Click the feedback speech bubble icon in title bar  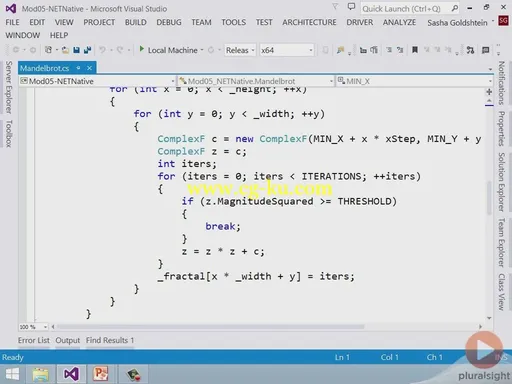click(x=351, y=7)
